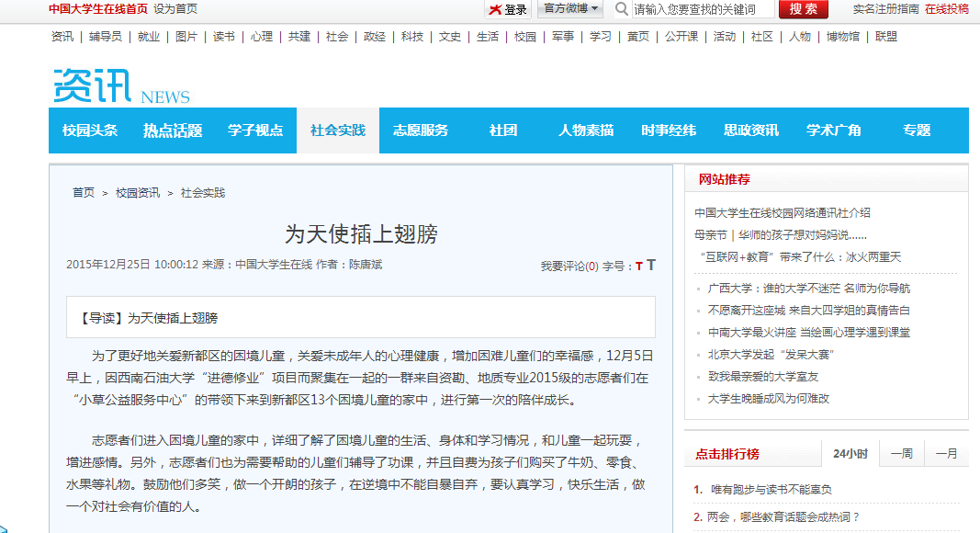Open 校园资讯 breadcrumb link
The width and height of the screenshot is (980, 533).
(138, 193)
